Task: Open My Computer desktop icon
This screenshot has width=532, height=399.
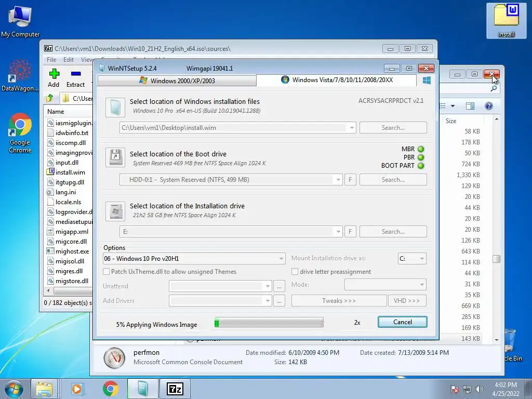Action: coord(20,21)
